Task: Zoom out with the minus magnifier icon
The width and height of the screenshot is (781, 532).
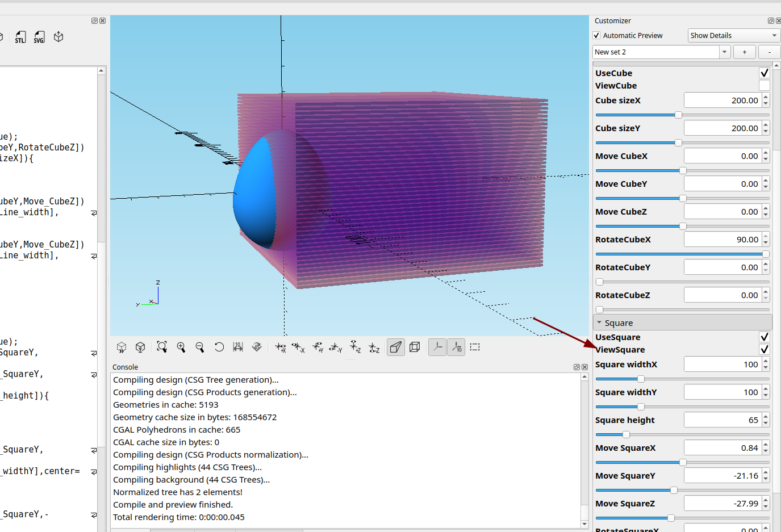Action: click(x=200, y=347)
